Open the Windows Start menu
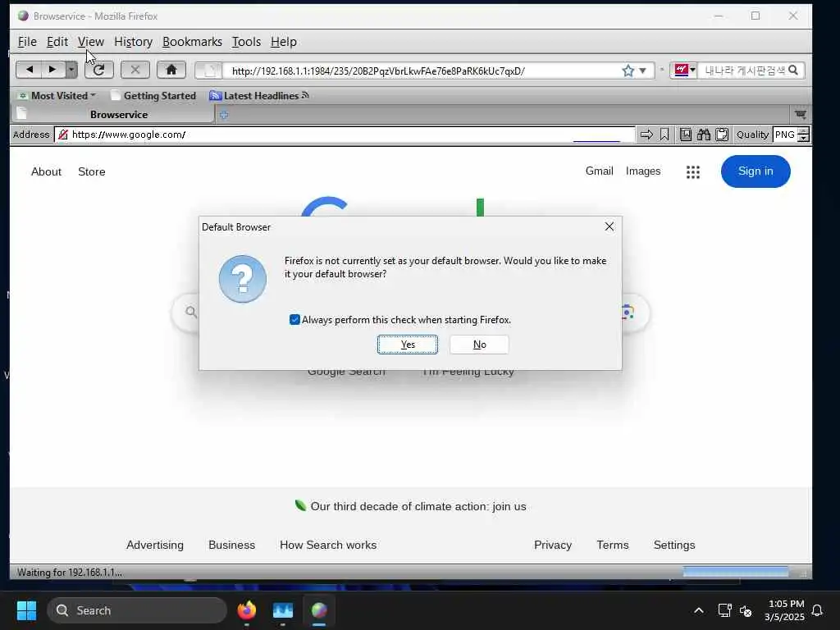This screenshot has width=840, height=630. pyautogui.click(x=26, y=610)
